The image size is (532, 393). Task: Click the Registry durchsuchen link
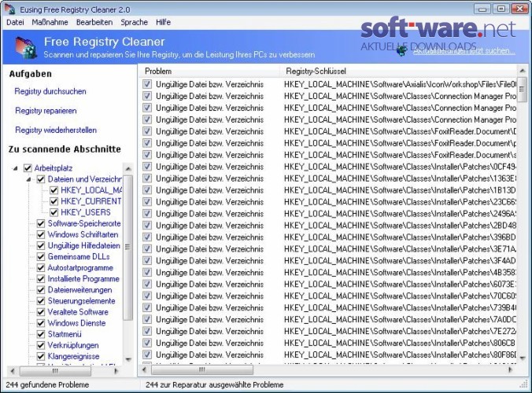(x=50, y=91)
